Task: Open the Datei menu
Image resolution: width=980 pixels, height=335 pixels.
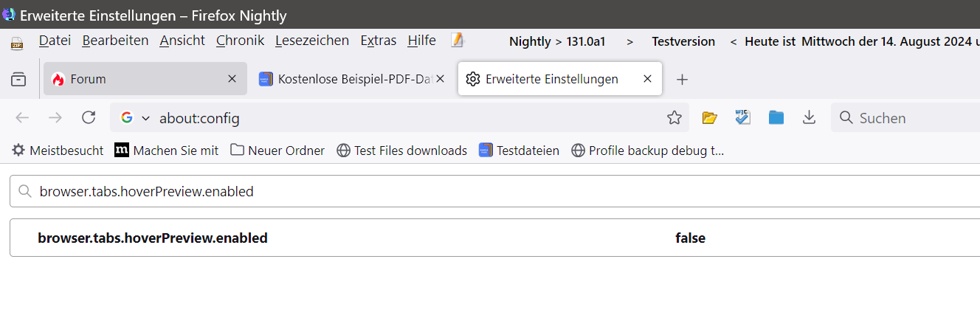Action: (55, 41)
